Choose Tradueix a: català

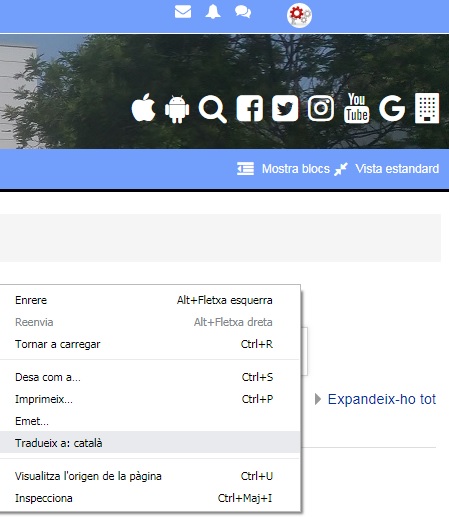[x=150, y=443]
